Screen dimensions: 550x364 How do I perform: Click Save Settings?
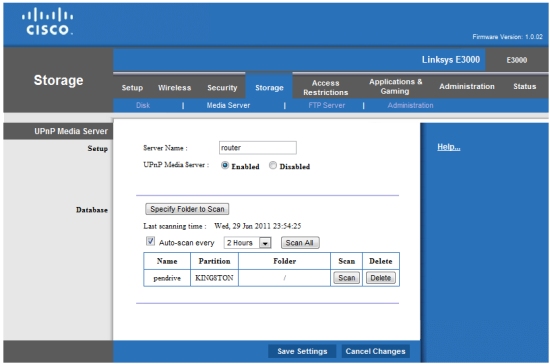tap(302, 351)
